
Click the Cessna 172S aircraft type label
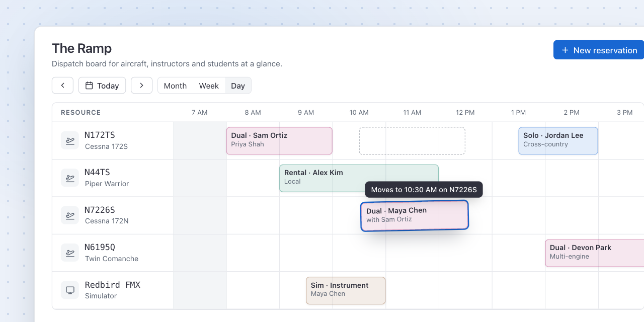point(106,146)
